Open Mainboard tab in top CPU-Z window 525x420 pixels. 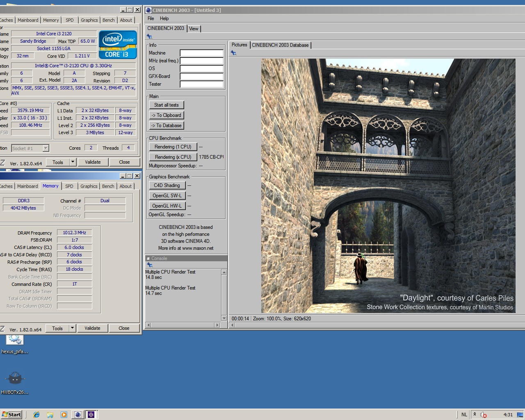pos(28,20)
